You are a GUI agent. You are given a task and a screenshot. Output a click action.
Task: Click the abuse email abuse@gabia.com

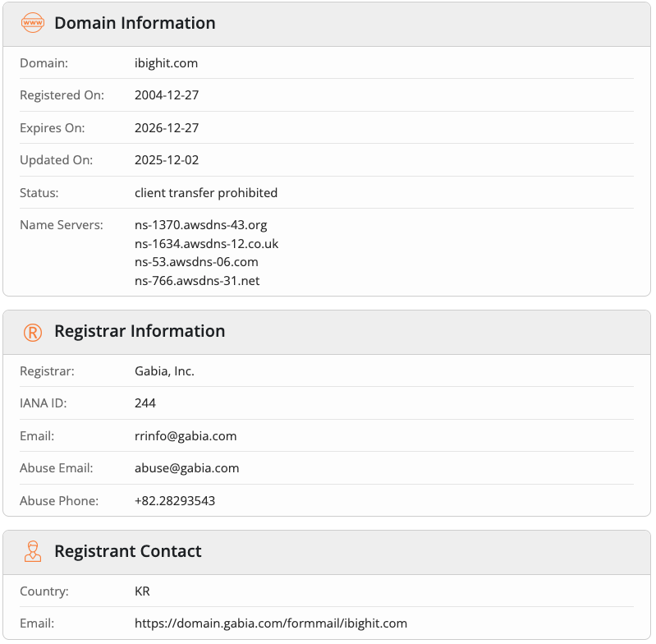coord(187,468)
